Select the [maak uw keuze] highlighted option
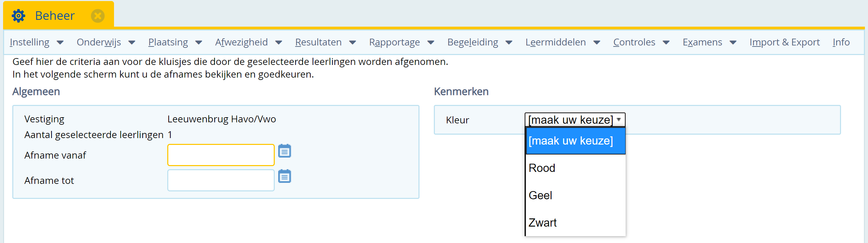Image resolution: width=868 pixels, height=243 pixels. coord(575,141)
